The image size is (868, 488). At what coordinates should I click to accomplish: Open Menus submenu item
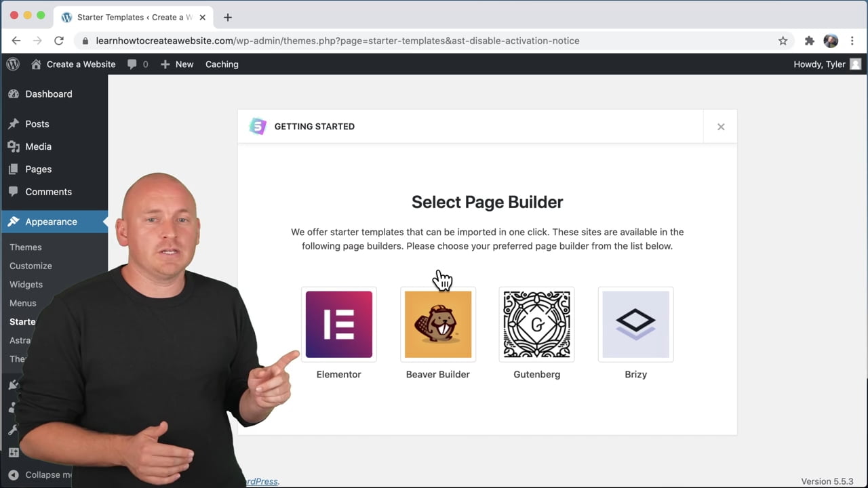23,303
